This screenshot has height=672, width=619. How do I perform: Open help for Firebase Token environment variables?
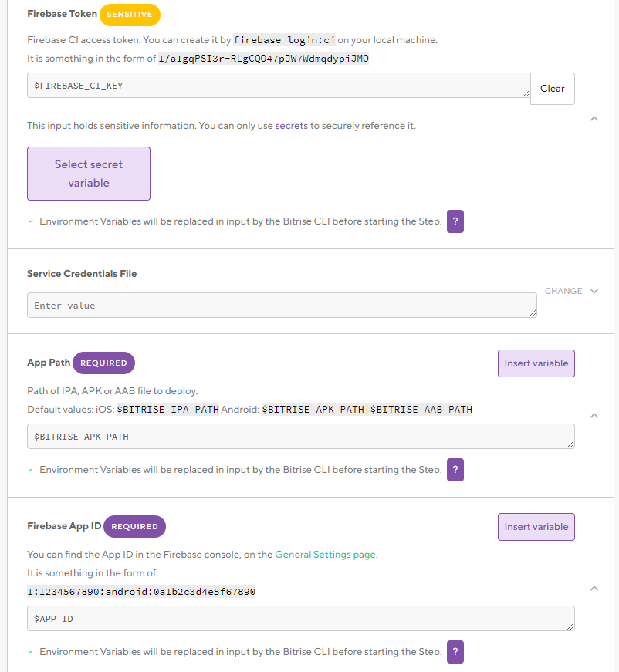point(455,221)
